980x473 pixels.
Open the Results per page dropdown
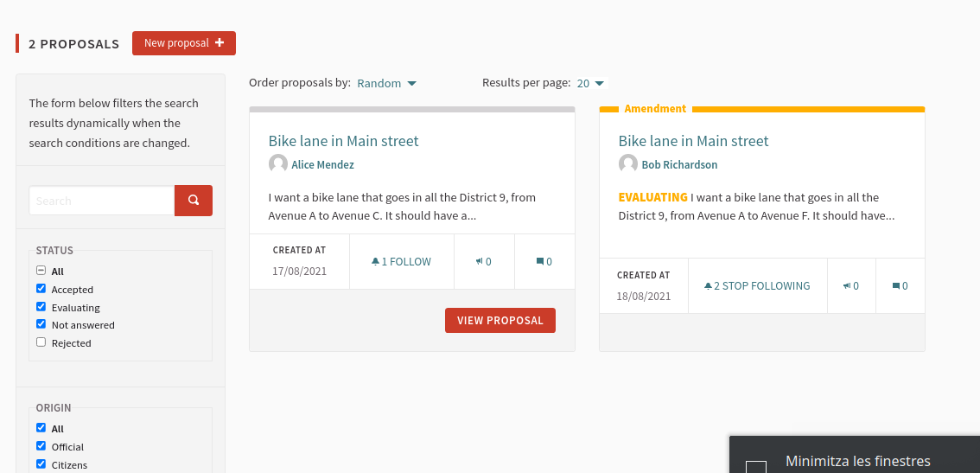(590, 83)
